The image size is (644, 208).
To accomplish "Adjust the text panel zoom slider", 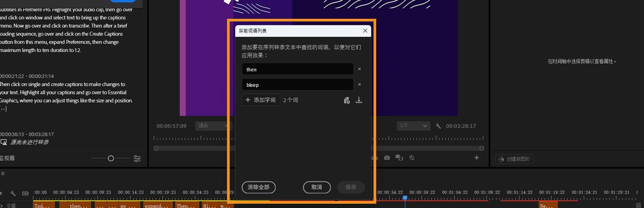I will [x=111, y=158].
